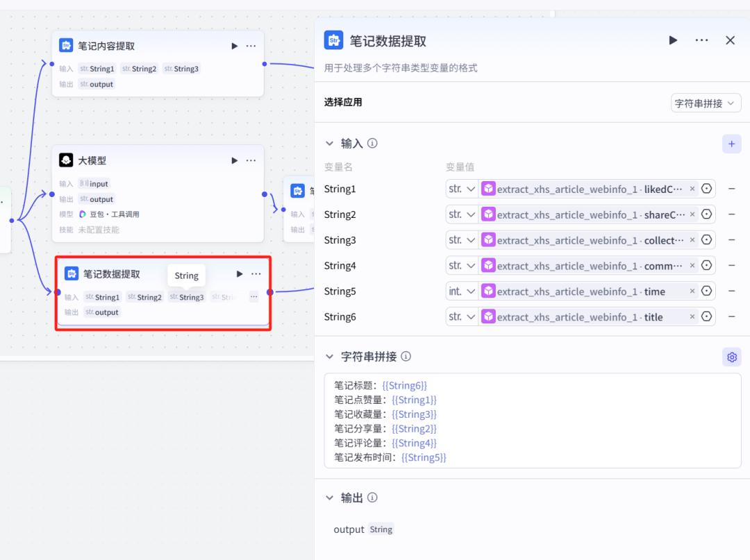Click the output String type tag
750x560 pixels.
click(381, 529)
